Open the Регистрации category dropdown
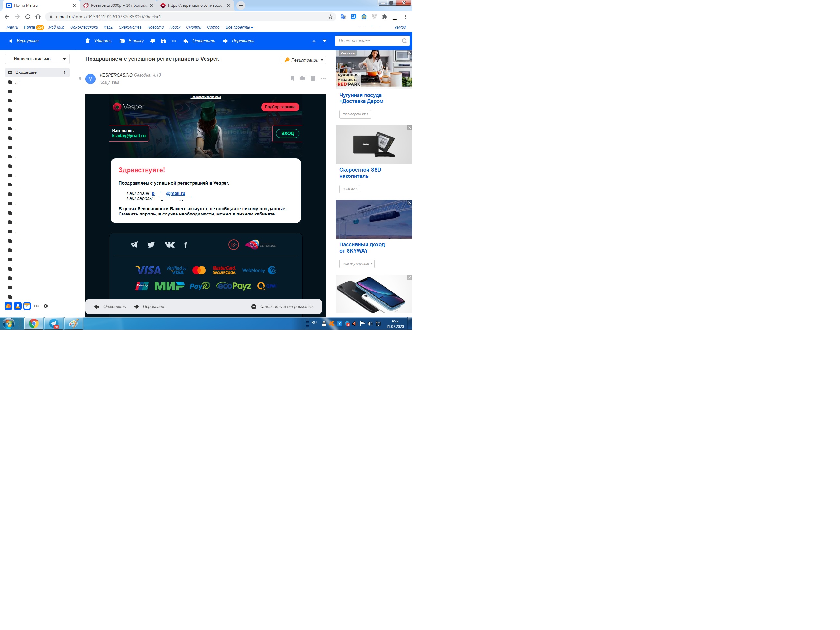Screen dimensions: 840x630 click(x=303, y=60)
